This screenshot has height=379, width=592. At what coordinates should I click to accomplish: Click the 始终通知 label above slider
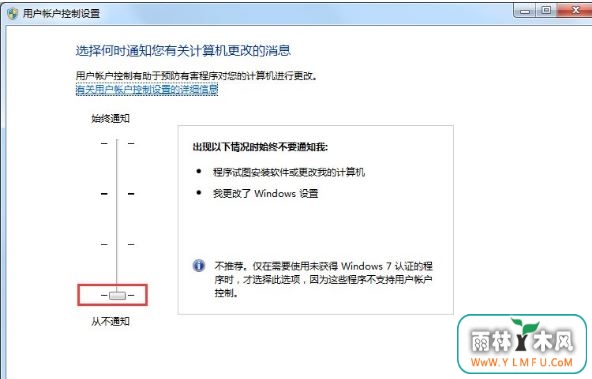[110, 119]
